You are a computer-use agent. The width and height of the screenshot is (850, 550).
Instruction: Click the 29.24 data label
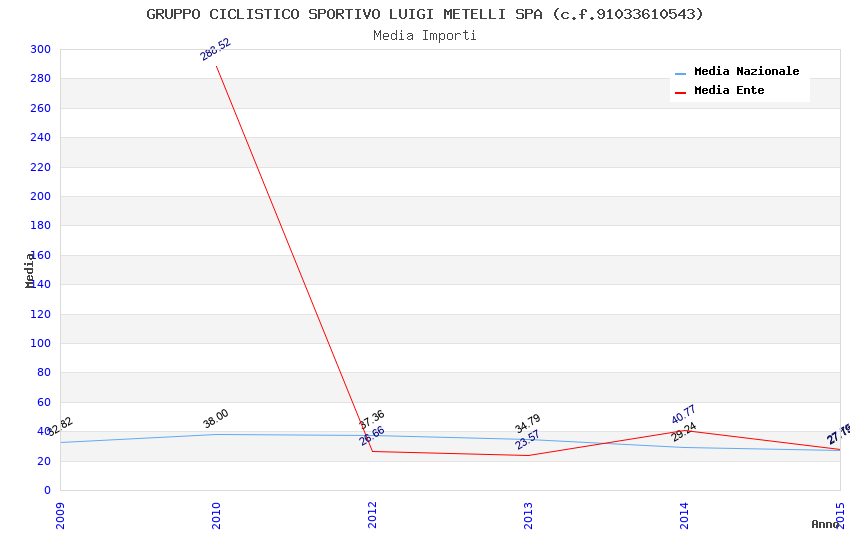pos(684,432)
